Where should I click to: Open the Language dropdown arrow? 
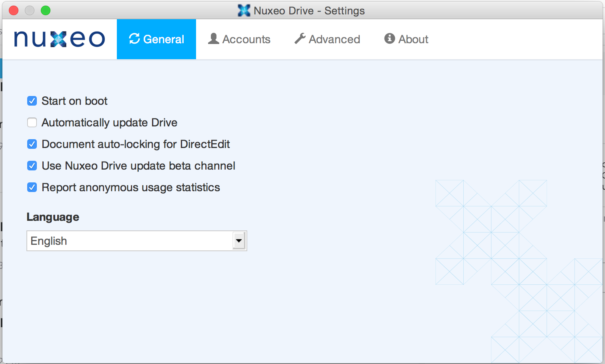239,241
